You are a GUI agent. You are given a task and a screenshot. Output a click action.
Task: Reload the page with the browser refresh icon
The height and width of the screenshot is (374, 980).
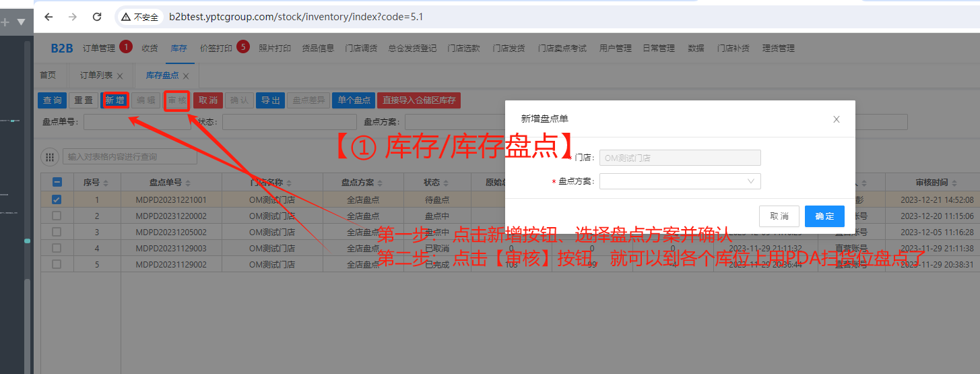coord(97,17)
